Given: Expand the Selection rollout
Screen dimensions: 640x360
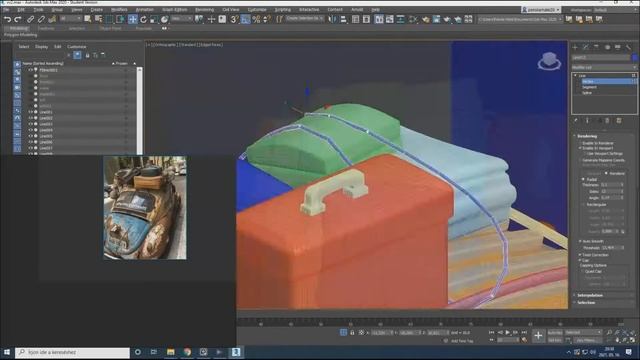Looking at the screenshot, I should tap(586, 302).
